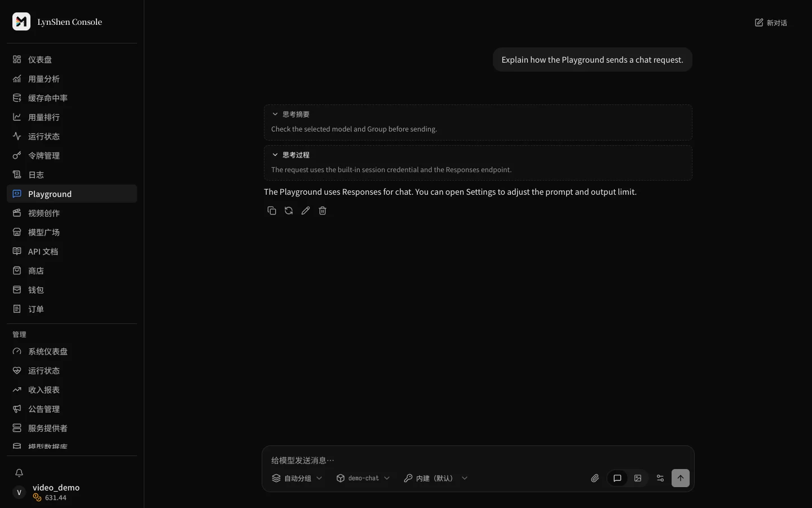Open 收入报表 in the sidebar

pos(72,389)
